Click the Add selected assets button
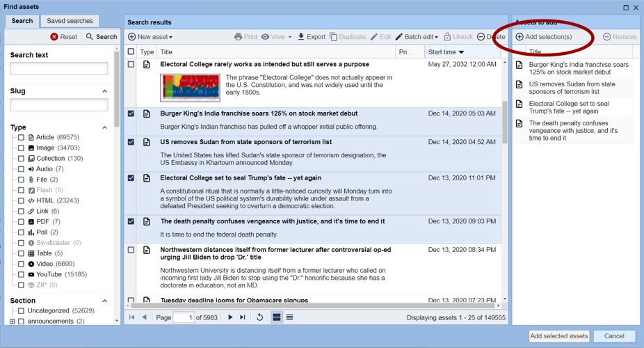Screen dimensions: 644x348 coord(558,336)
